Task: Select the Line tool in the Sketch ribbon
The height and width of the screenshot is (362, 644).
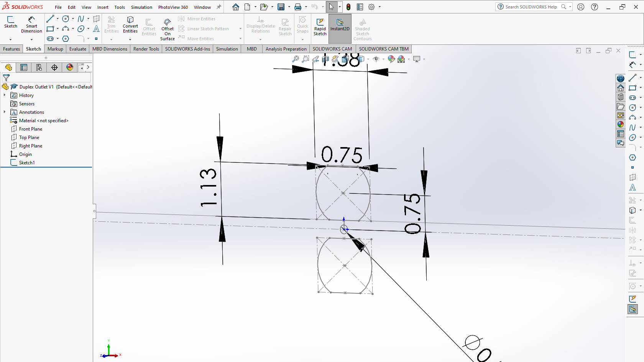Action: 50,19
